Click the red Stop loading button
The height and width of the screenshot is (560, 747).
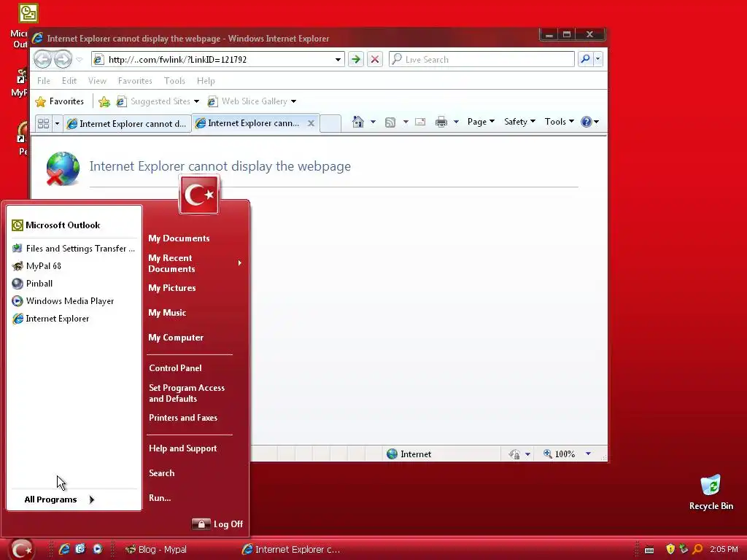click(375, 59)
